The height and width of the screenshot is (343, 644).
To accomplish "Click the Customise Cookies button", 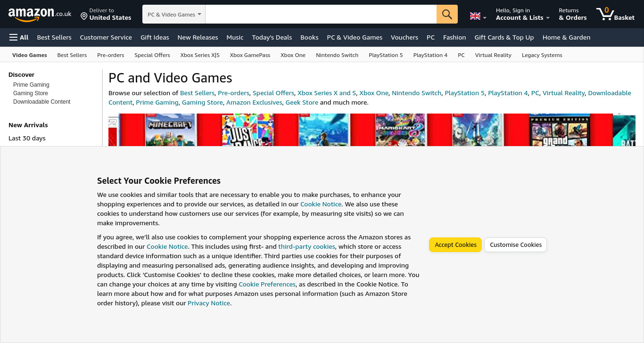I will point(516,245).
